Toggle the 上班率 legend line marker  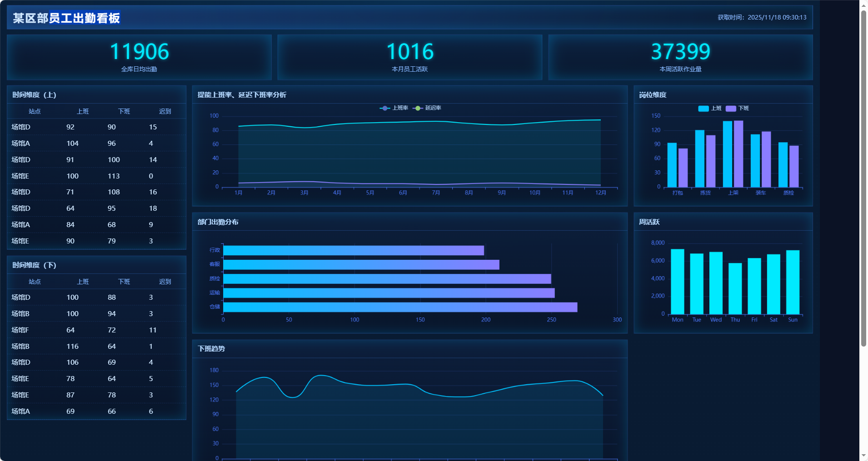(x=385, y=108)
